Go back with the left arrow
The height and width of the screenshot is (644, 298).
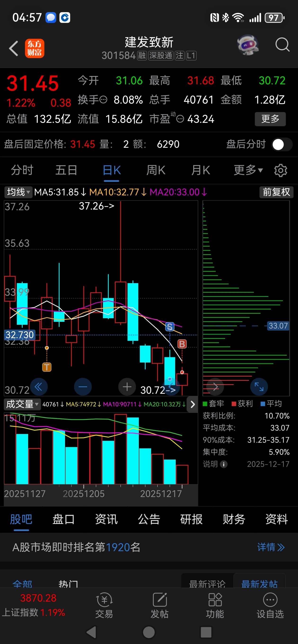coord(13,48)
